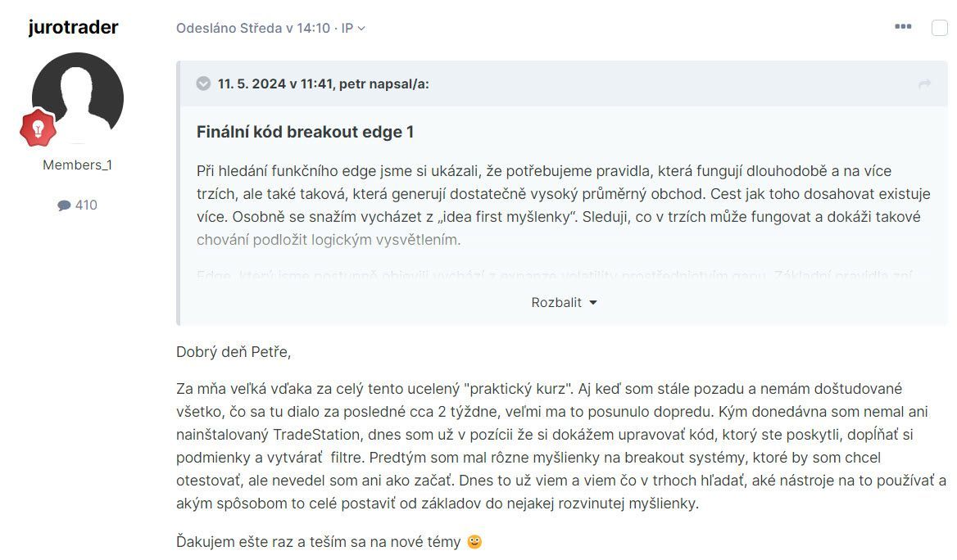Expand the quote with Rozbalit
The height and width of the screenshot is (560, 957).
pyautogui.click(x=564, y=302)
